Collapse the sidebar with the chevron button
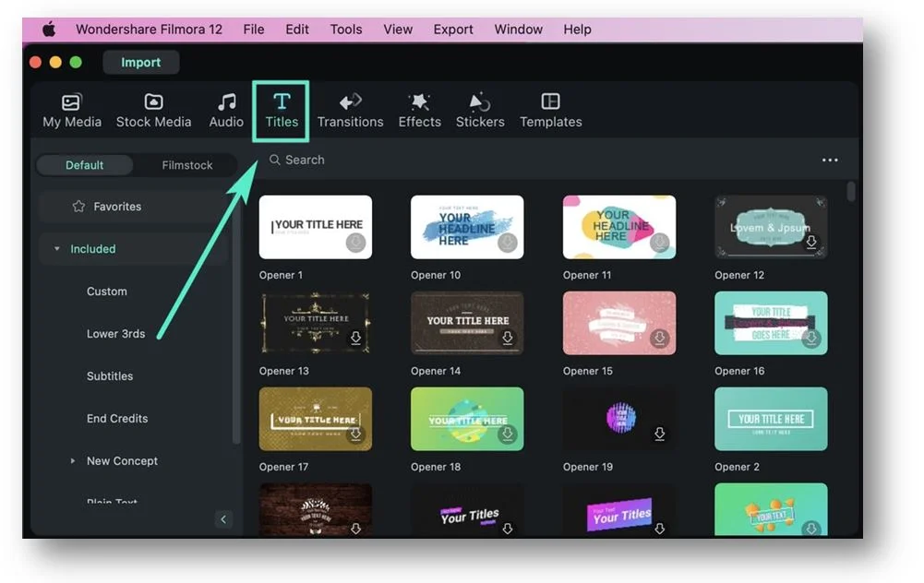This screenshot has height=583, width=924. 223,518
